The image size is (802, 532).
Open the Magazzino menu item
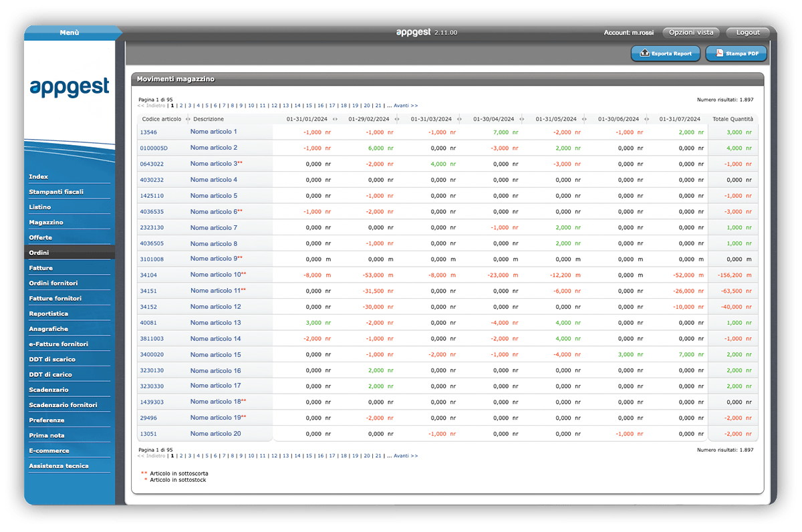click(x=46, y=222)
